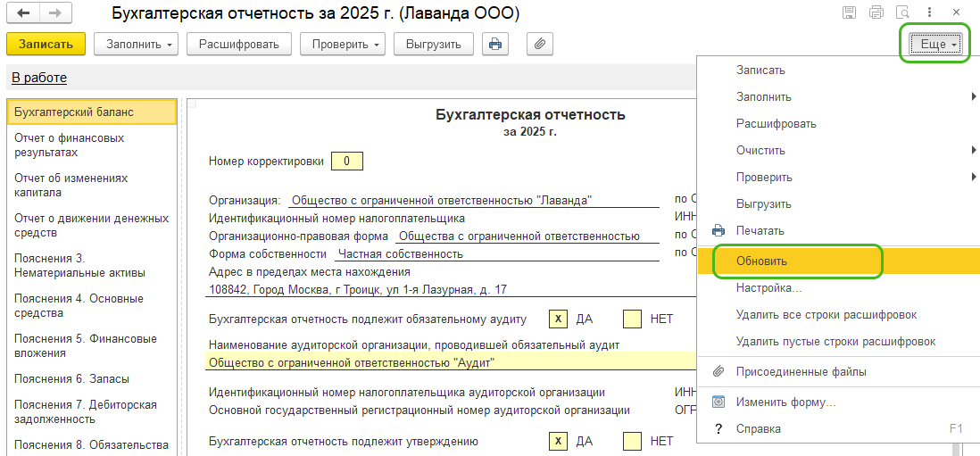The width and height of the screenshot is (980, 456).
Task: Open attached files via the paperclip toolbar icon
Action: (x=540, y=44)
